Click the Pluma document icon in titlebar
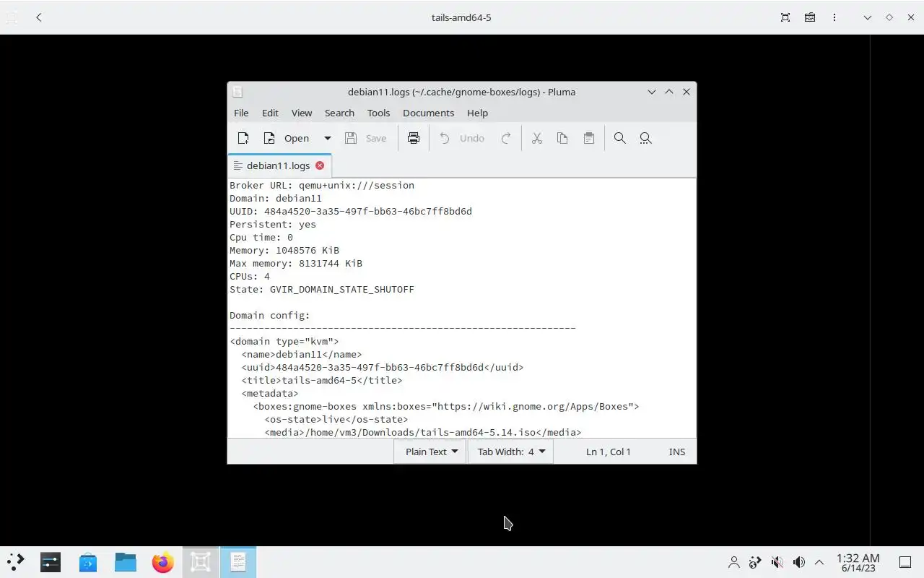924x578 pixels. click(237, 92)
